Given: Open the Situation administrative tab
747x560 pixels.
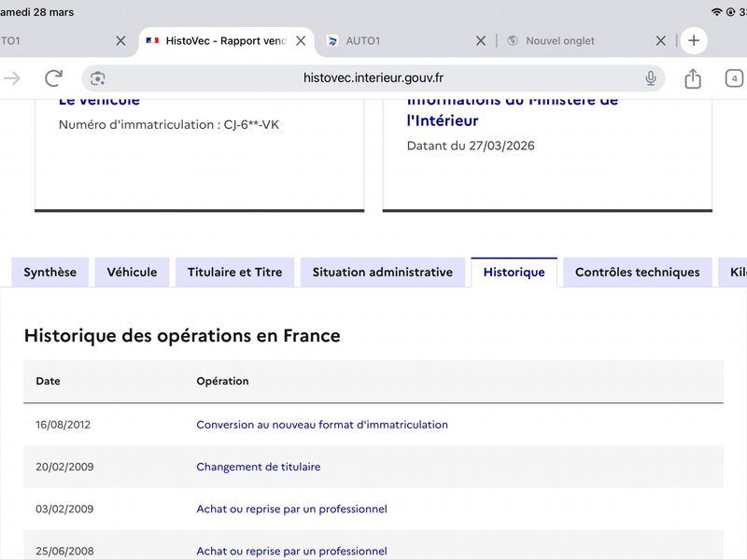Looking at the screenshot, I should [x=382, y=273].
